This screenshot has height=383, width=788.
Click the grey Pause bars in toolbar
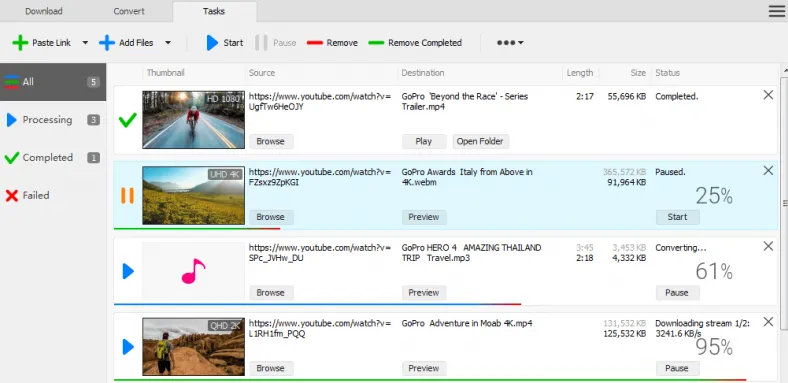coord(261,43)
